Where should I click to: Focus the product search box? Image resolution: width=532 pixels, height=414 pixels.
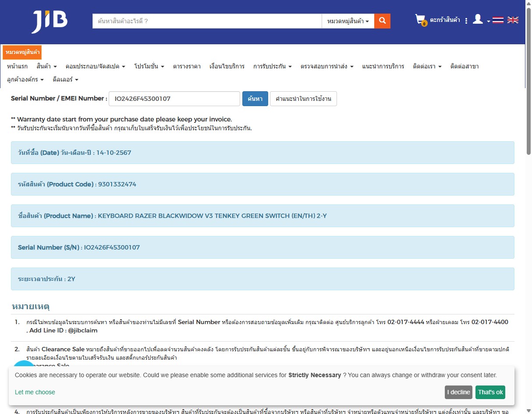[x=207, y=21]
